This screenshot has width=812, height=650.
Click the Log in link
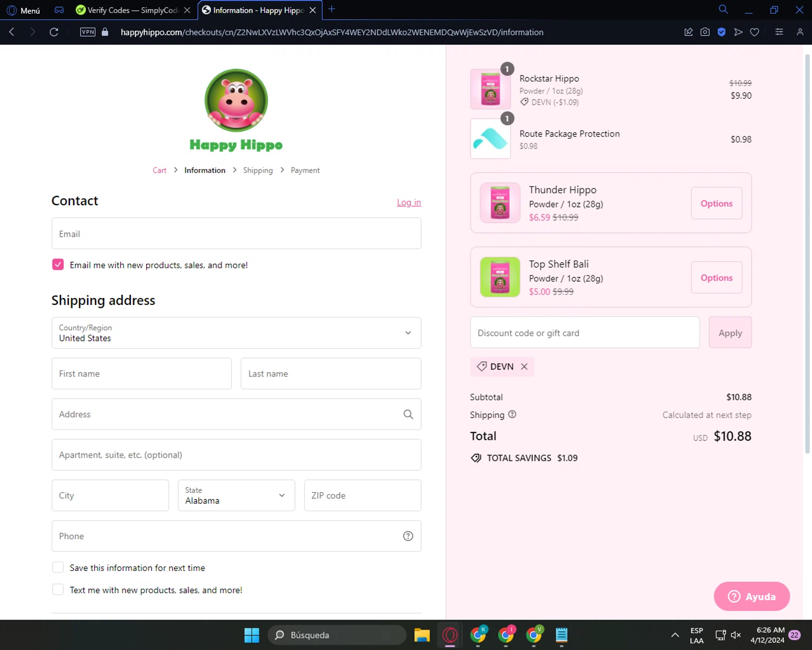point(409,202)
